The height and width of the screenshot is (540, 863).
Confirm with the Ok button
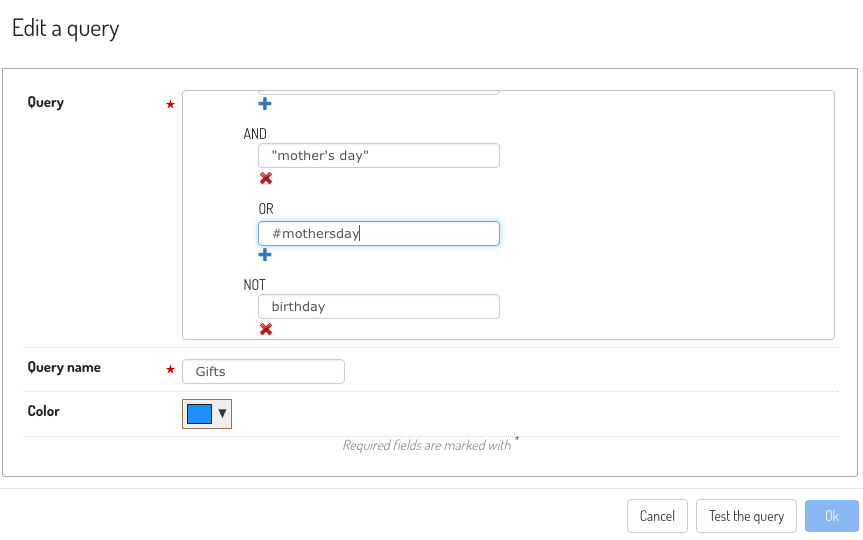pyautogui.click(x=832, y=516)
